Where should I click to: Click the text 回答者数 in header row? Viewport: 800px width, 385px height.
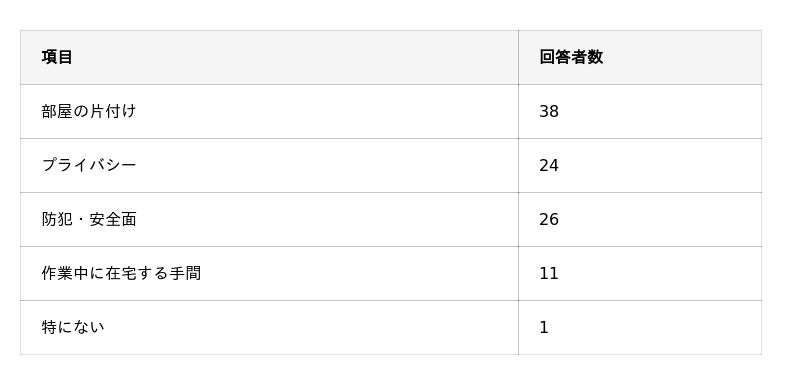coord(571,57)
